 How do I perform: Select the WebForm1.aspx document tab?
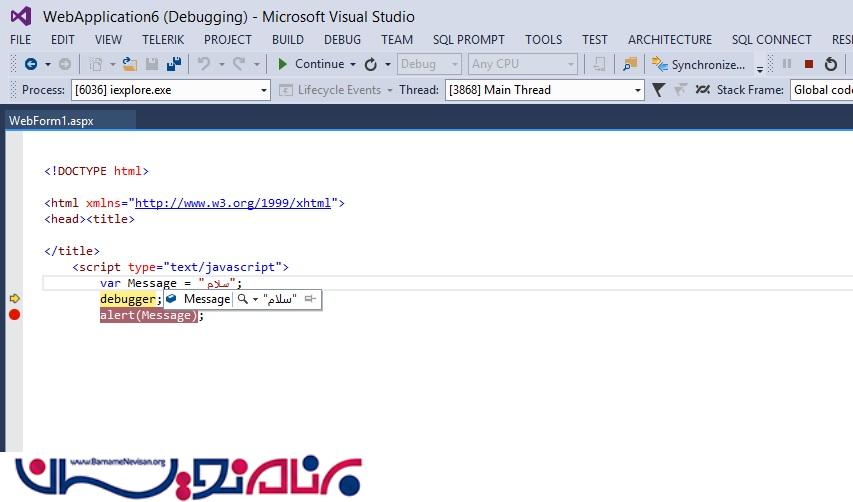pyautogui.click(x=51, y=120)
